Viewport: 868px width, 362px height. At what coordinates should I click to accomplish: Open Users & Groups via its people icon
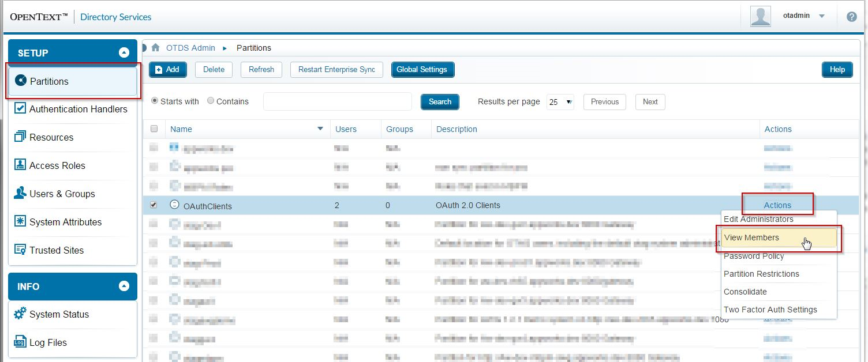click(20, 193)
